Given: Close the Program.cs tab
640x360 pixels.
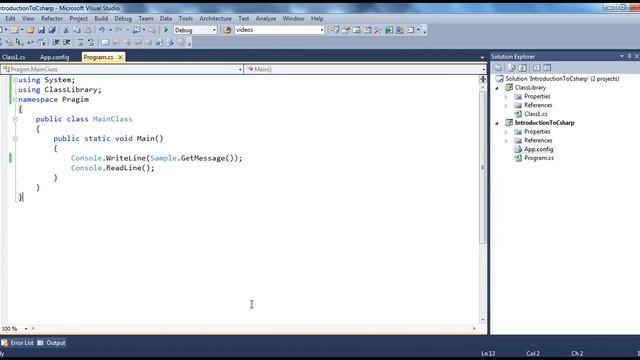Looking at the screenshot, I should tap(120, 58).
